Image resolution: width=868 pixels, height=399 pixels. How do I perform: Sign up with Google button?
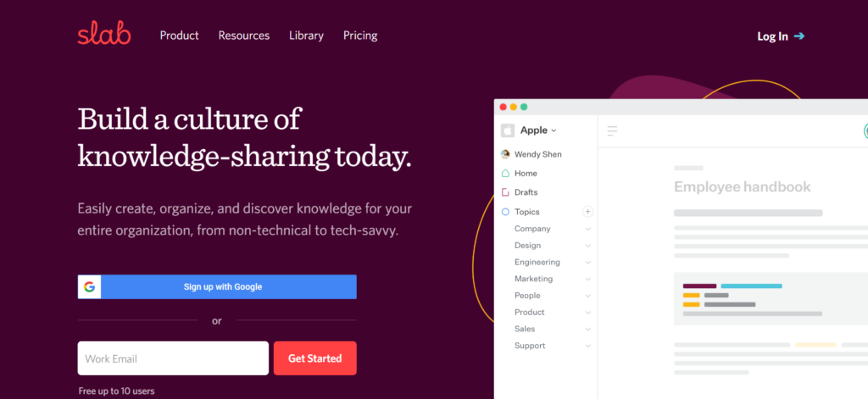[x=217, y=286]
